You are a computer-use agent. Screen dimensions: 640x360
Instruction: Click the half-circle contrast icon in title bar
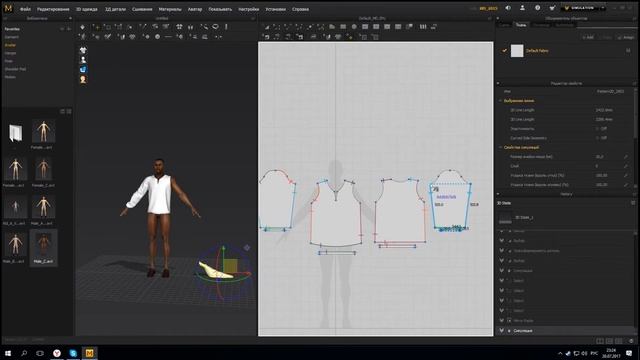(x=508, y=8)
